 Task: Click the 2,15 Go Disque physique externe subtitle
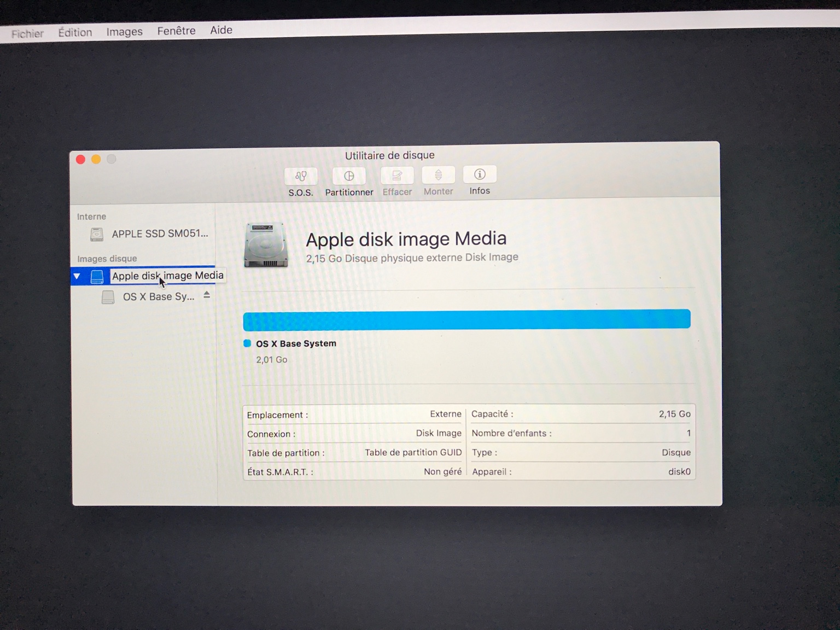click(x=412, y=258)
